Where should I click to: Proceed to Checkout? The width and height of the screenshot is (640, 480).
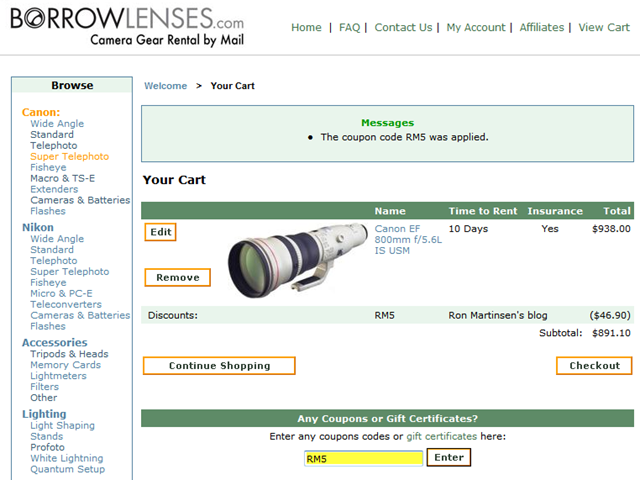click(x=594, y=366)
